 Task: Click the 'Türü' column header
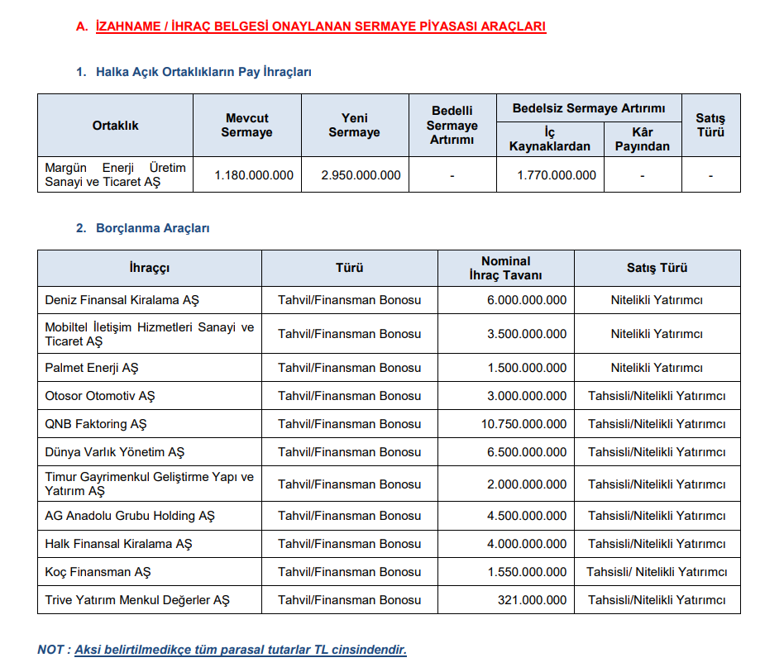tap(349, 268)
